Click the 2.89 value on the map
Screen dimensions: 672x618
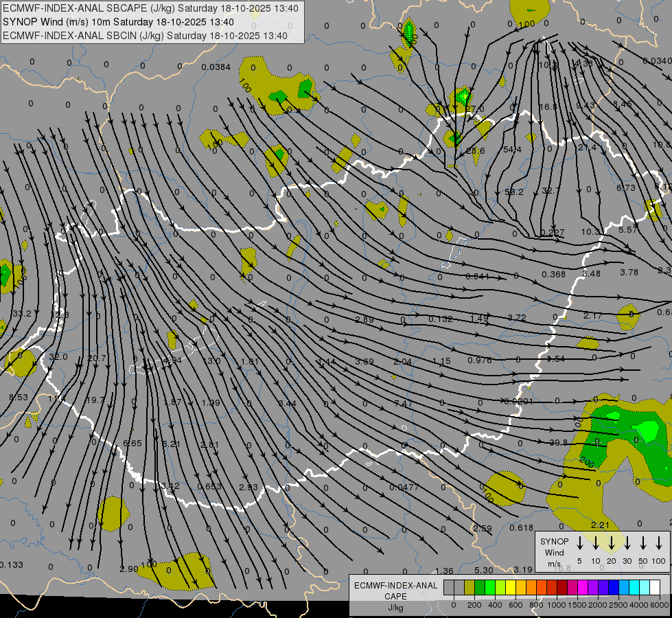(x=364, y=319)
